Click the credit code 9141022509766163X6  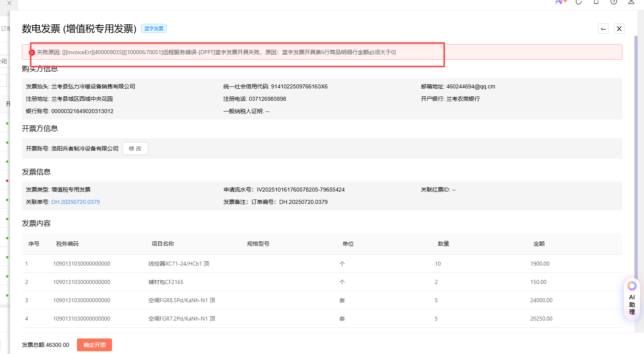tap(299, 86)
